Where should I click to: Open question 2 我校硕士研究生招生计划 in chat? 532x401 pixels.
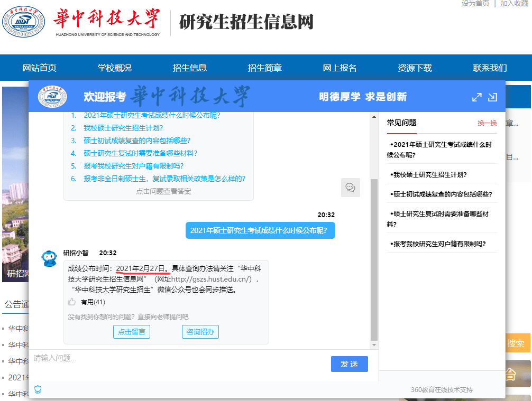pyautogui.click(x=123, y=128)
